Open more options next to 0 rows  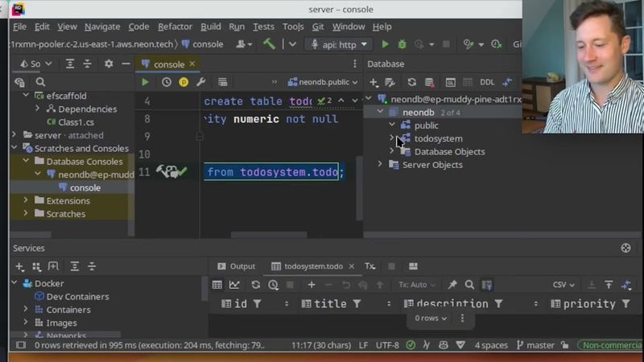[x=462, y=318]
